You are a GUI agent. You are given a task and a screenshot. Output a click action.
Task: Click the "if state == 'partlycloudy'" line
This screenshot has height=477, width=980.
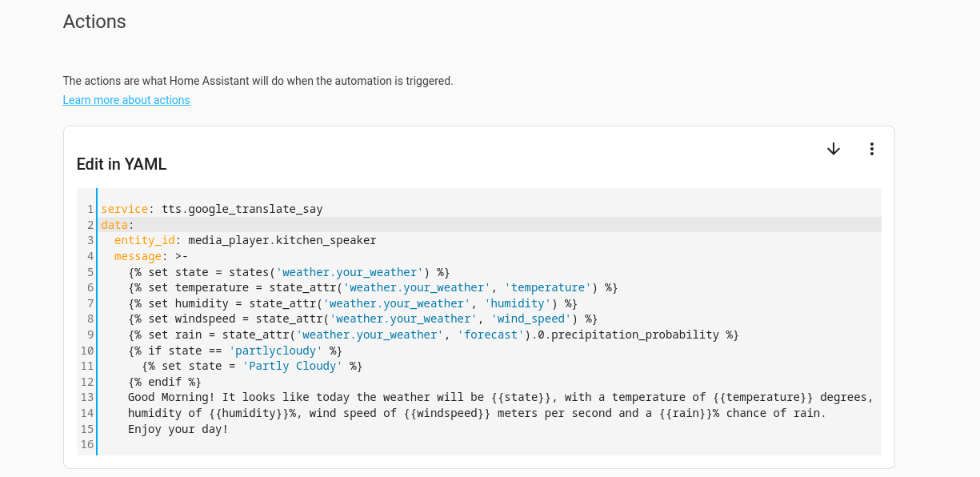[235, 351]
